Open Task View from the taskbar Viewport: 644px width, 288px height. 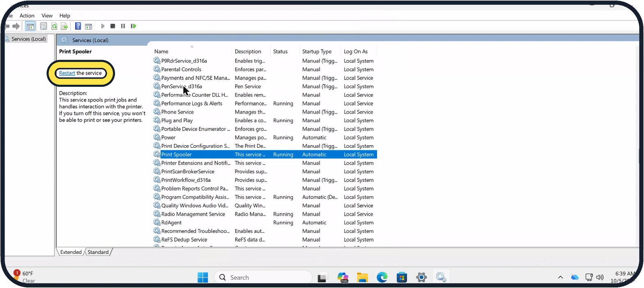[323, 277]
